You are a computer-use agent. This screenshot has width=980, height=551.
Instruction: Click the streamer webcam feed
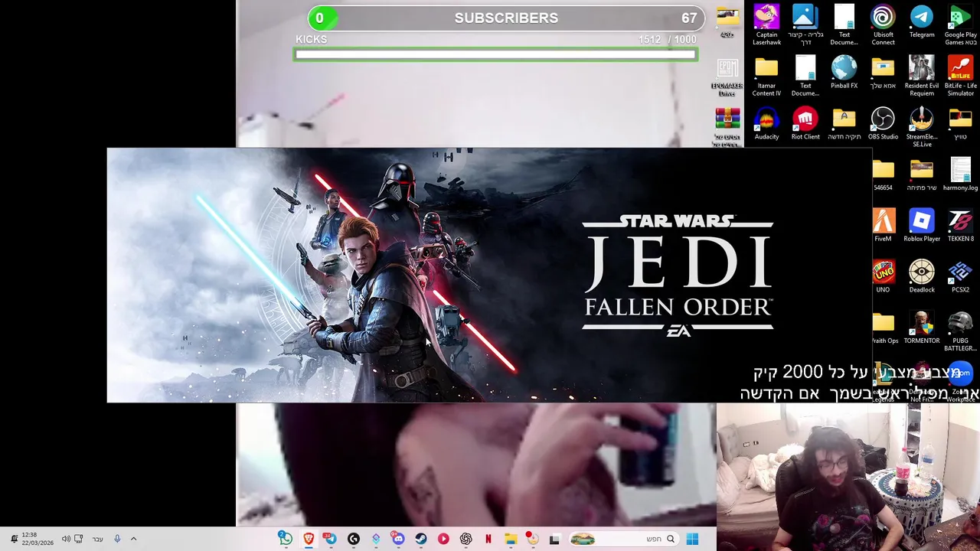[x=848, y=478]
